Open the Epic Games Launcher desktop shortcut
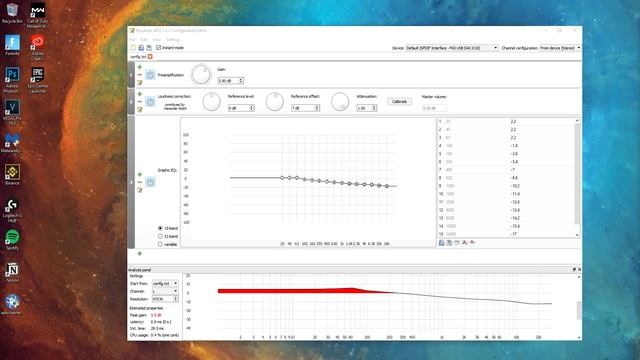The height and width of the screenshot is (360, 640). (38, 80)
